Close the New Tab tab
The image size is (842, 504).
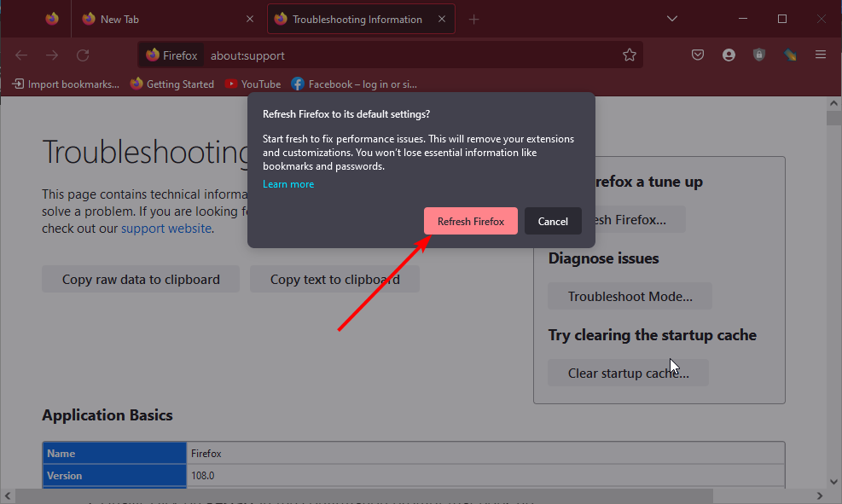(250, 20)
